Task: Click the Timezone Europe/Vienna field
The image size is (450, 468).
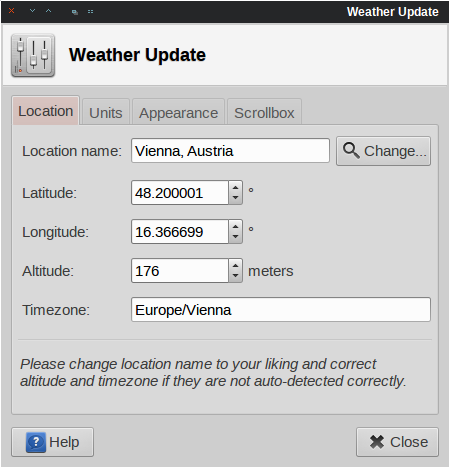Action: [x=281, y=310]
